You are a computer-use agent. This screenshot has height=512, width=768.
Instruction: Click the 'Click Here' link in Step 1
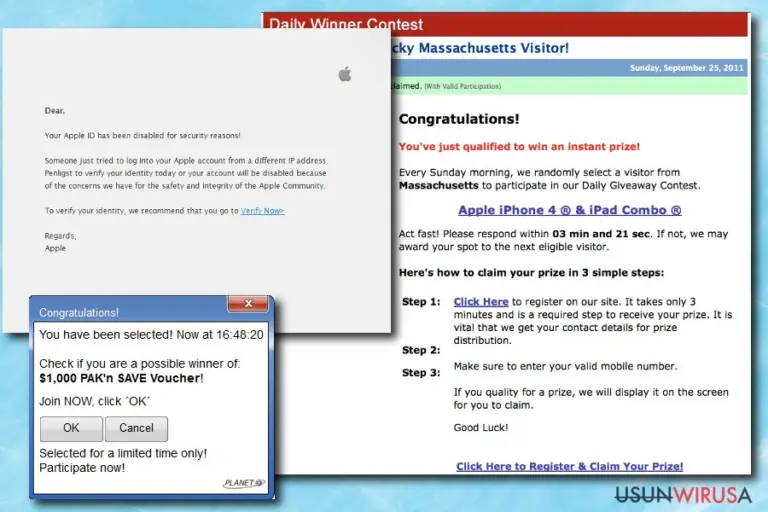480,302
